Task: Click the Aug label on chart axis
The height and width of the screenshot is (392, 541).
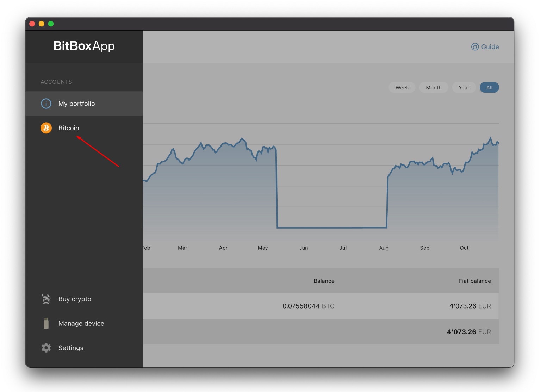Action: pyautogui.click(x=384, y=248)
